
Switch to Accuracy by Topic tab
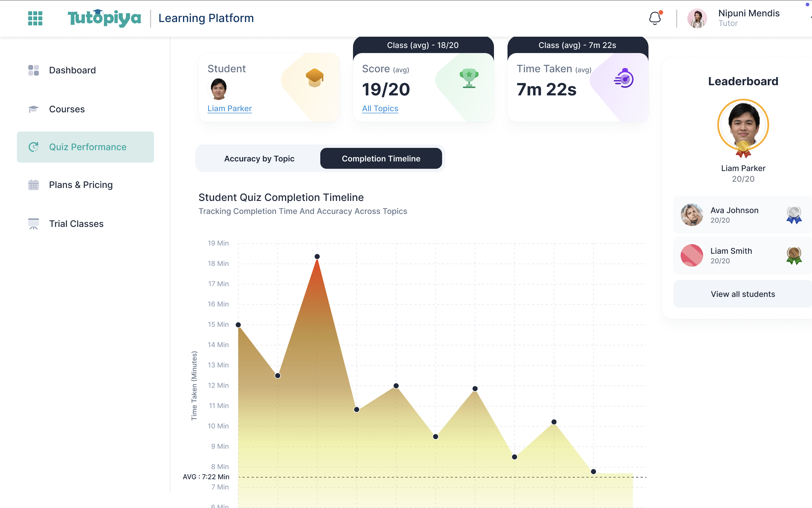(259, 159)
